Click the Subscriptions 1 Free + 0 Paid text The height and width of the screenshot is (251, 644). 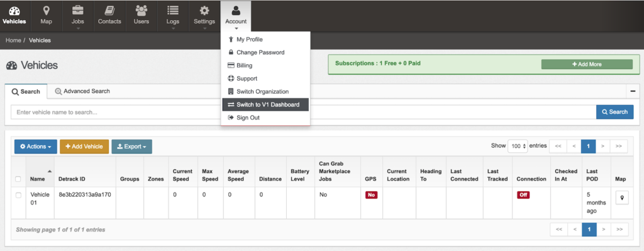click(377, 64)
